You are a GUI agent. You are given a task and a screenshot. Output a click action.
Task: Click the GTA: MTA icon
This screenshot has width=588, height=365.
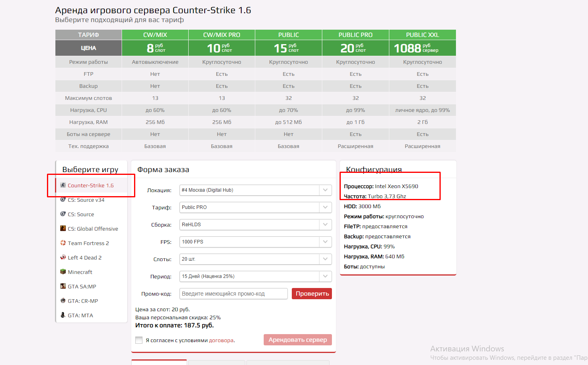coord(63,315)
